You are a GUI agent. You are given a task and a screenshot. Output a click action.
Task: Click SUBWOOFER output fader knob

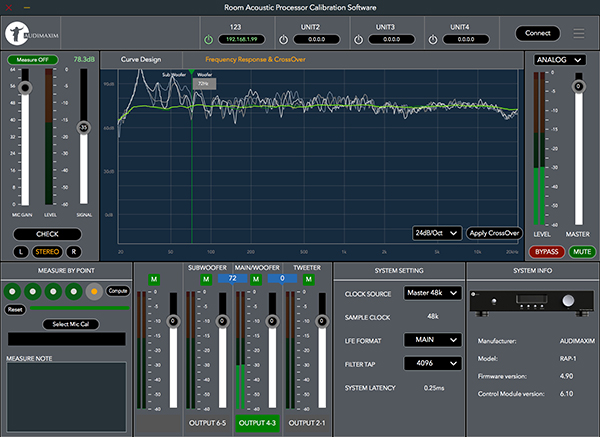coord(222,321)
